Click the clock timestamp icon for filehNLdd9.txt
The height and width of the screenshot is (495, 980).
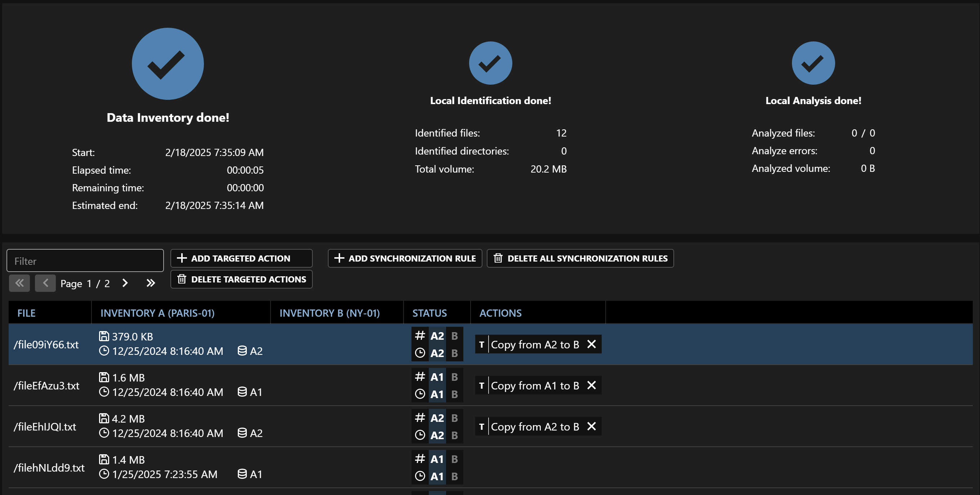(104, 474)
